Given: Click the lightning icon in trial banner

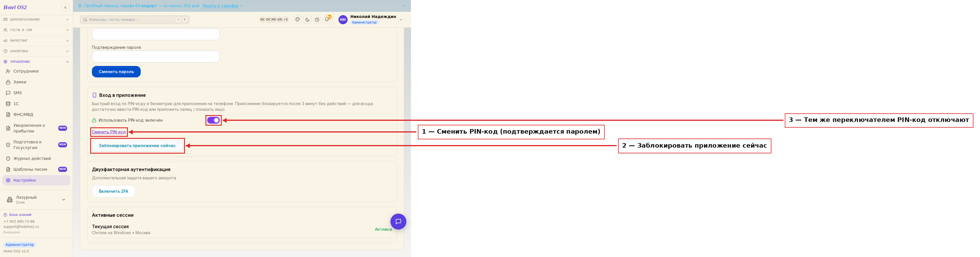Looking at the screenshot, I should (80, 6).
